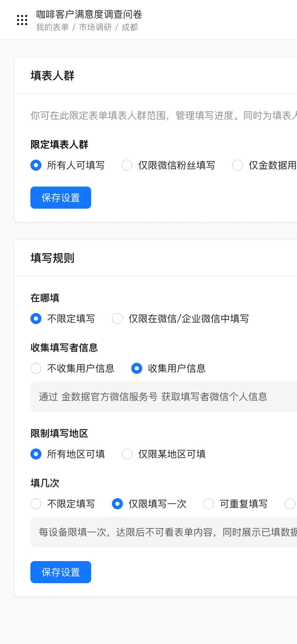Click the 填几次 label

[x=45, y=483]
